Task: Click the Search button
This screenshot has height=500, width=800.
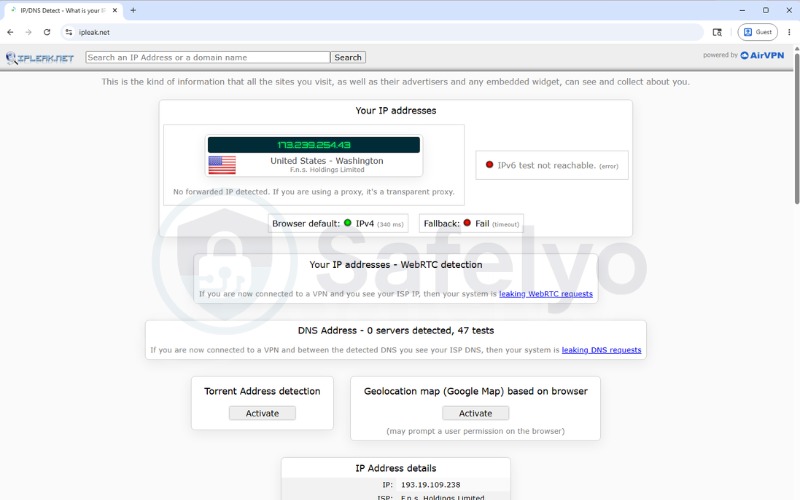Action: tap(348, 57)
